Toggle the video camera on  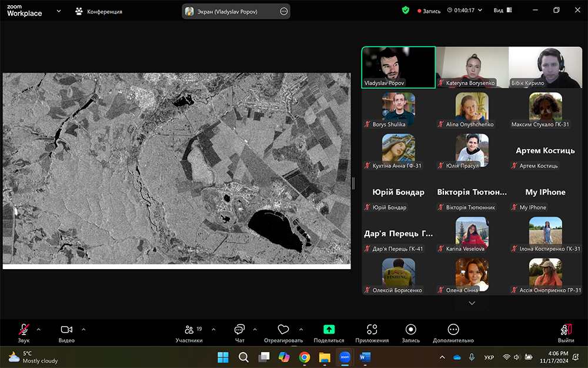click(66, 330)
